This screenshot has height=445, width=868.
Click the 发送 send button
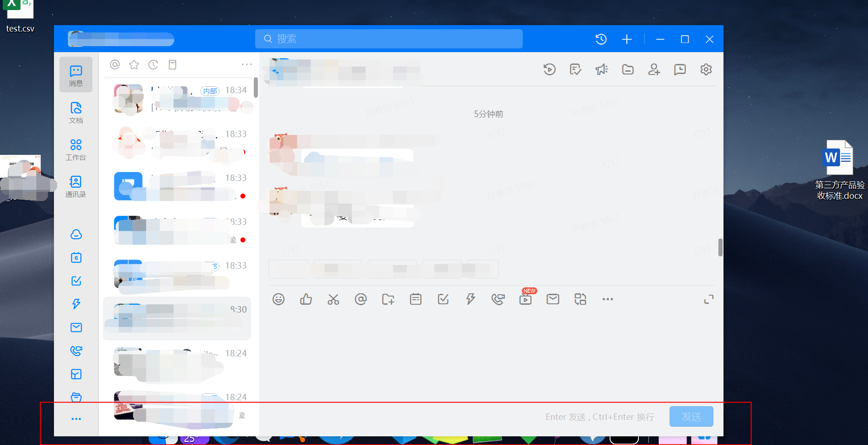(691, 417)
